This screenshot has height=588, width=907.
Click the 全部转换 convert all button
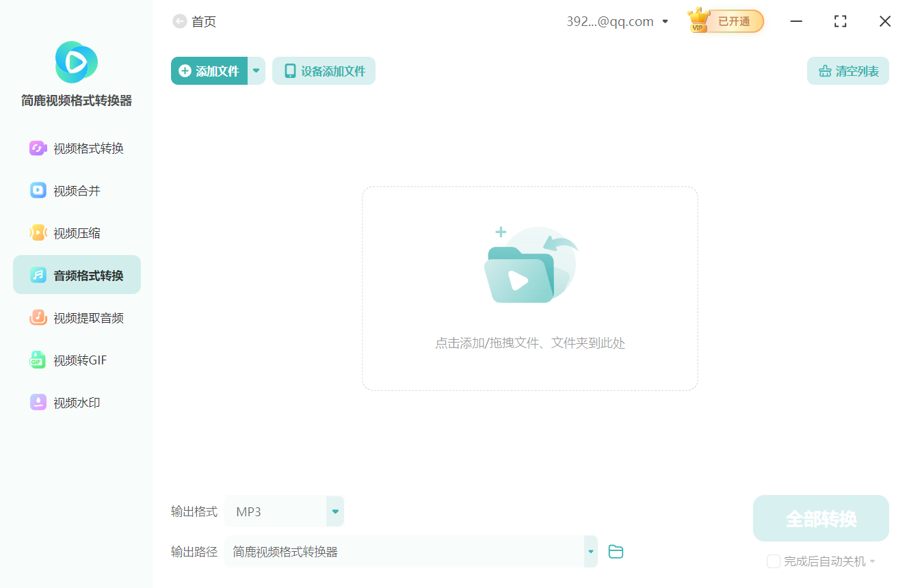pos(821,518)
